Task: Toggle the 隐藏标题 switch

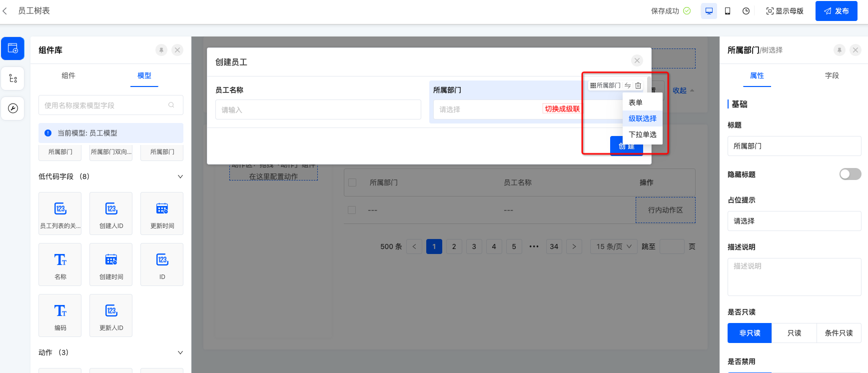Action: tap(851, 174)
